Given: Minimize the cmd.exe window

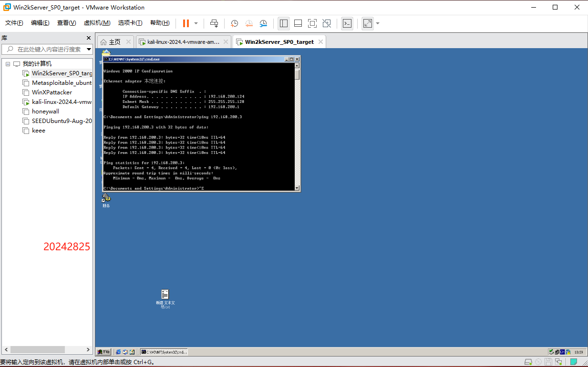Looking at the screenshot, I should tap(287, 59).
